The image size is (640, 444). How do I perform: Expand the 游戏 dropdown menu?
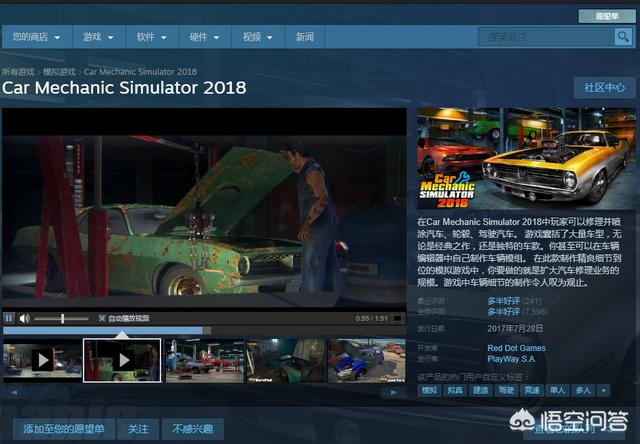coord(98,37)
